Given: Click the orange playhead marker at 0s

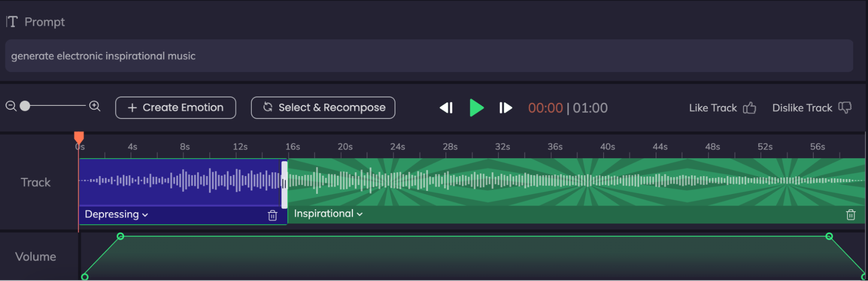Looking at the screenshot, I should click(79, 137).
